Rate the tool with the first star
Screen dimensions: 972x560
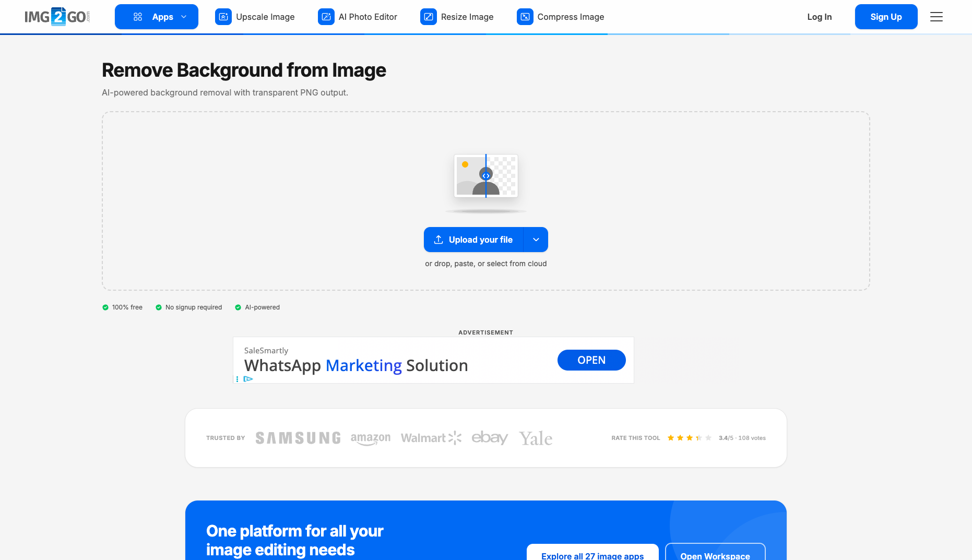pos(671,438)
